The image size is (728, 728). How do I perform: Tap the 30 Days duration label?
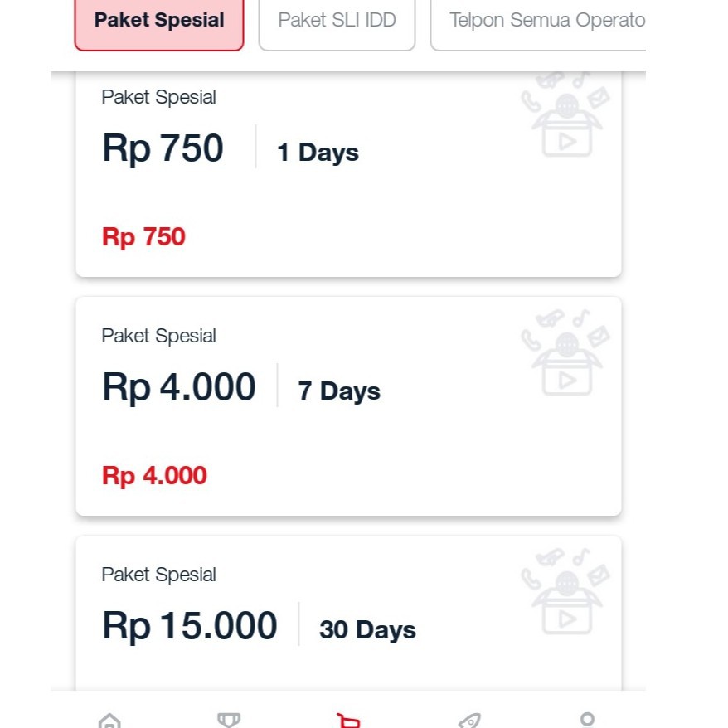pos(367,629)
